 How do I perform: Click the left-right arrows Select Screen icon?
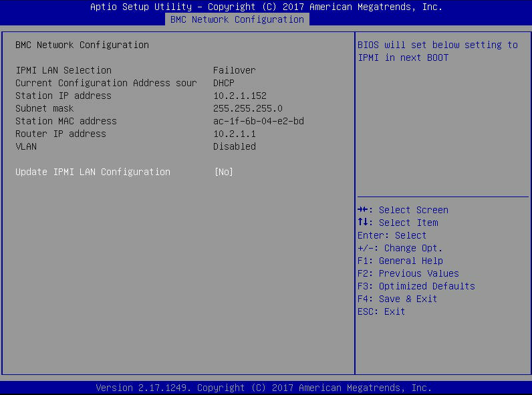click(363, 210)
